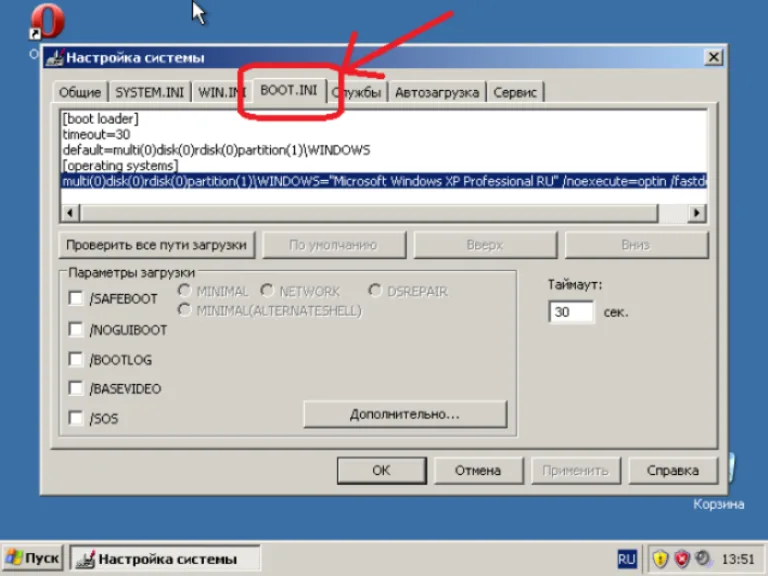Select the highlighted Windows XP Professional RU entry

[384, 182]
